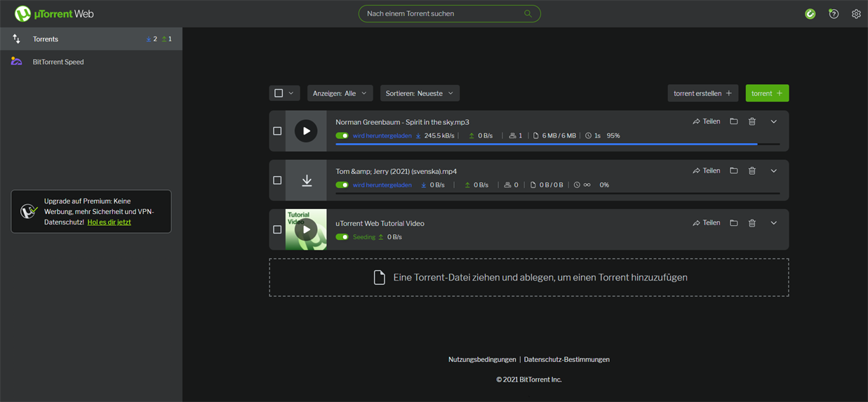The width and height of the screenshot is (868, 402).
Task: Delete the uTorrent Web Tutorial Video torrent
Action: [x=752, y=222]
